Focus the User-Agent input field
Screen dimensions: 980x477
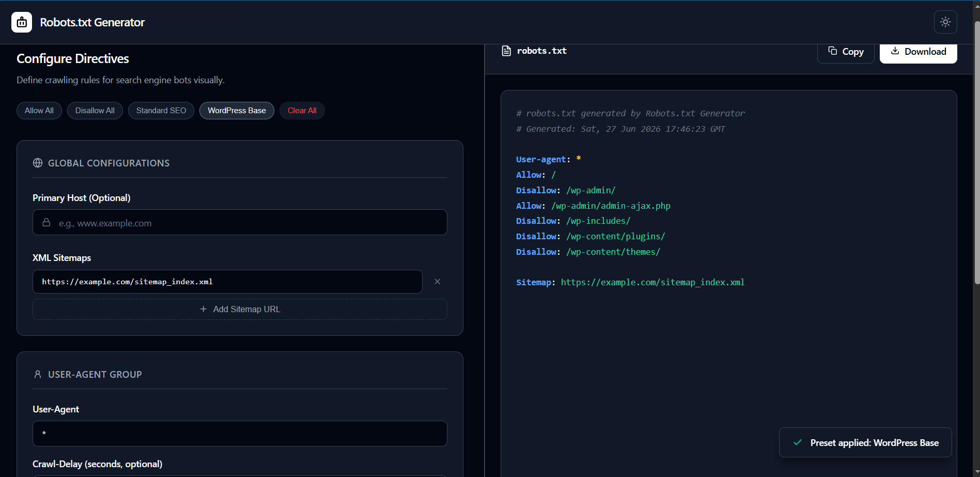[240, 434]
